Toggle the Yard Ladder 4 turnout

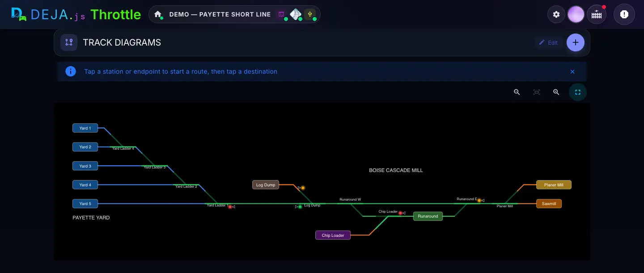point(123,148)
